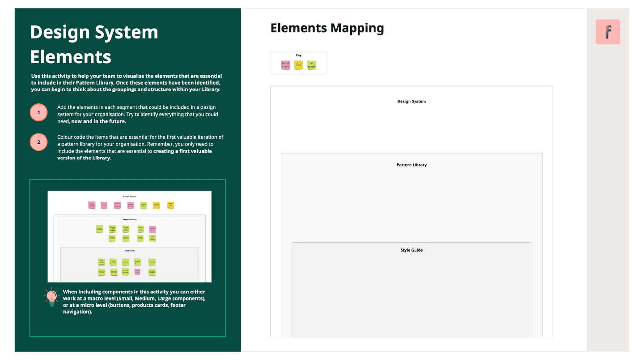The image size is (644, 360).
Task: Select the numbered circle for step 2
Action: (x=38, y=142)
